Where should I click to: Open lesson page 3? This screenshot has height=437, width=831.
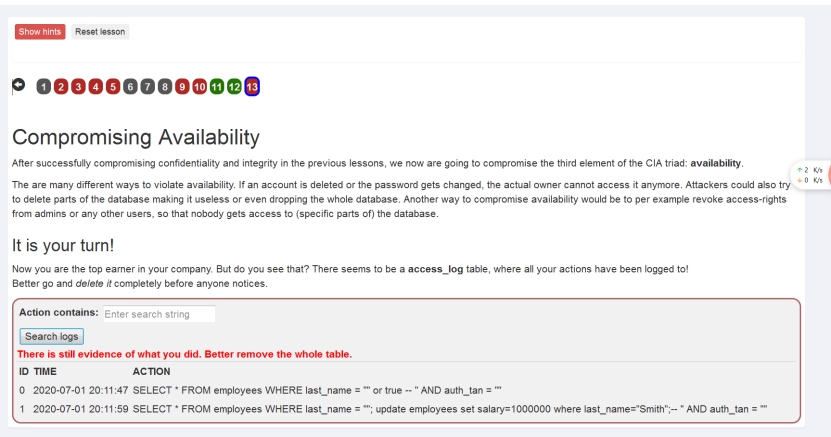click(78, 87)
